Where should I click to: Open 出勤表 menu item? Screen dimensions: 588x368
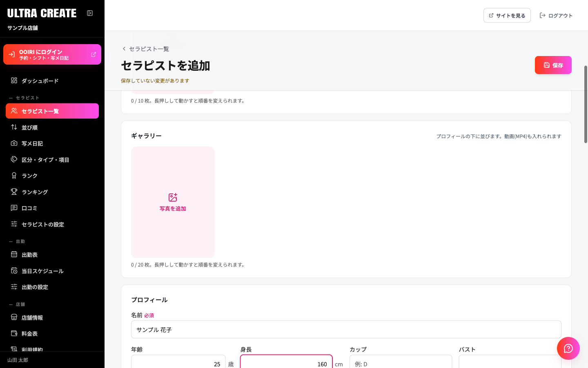pyautogui.click(x=52, y=255)
